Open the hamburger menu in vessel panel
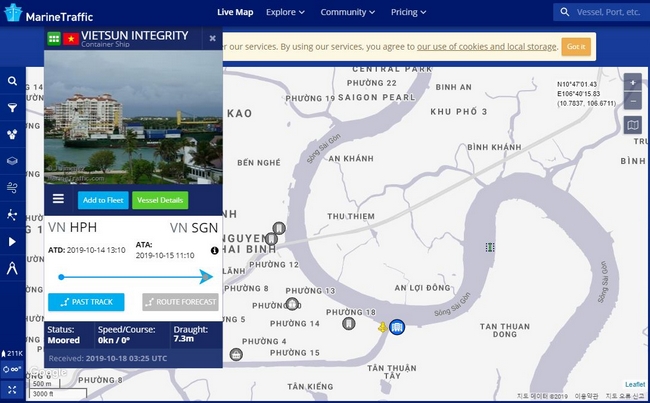Viewport: 650px width, 403px height. point(59,199)
